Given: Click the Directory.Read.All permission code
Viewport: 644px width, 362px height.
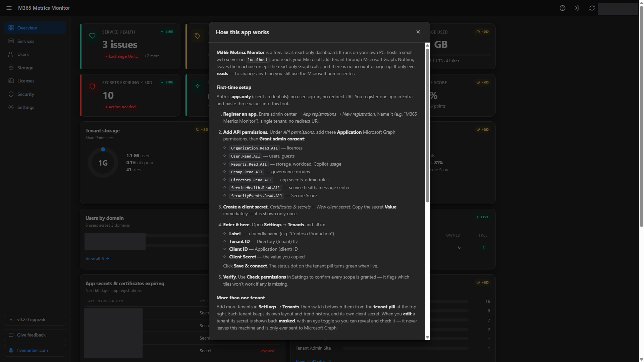Looking at the screenshot, I should [x=251, y=180].
